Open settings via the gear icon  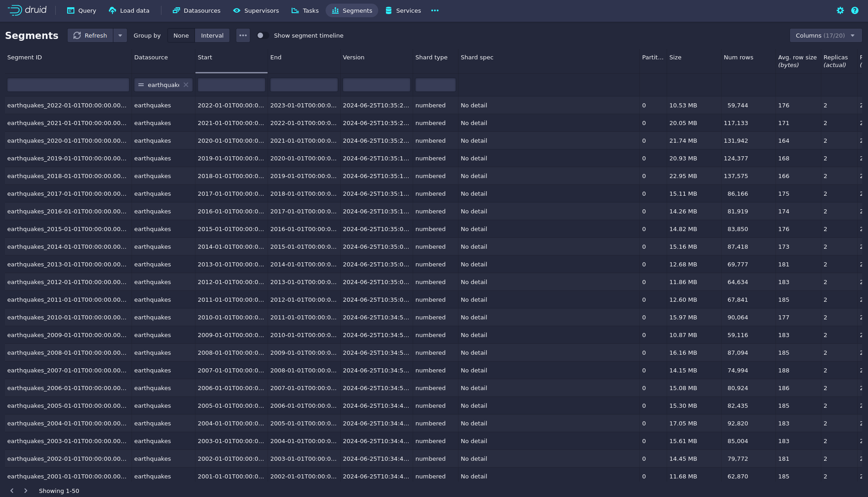(x=840, y=10)
